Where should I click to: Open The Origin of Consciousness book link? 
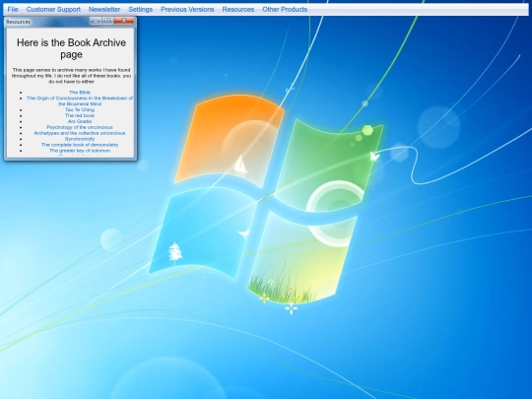80,100
